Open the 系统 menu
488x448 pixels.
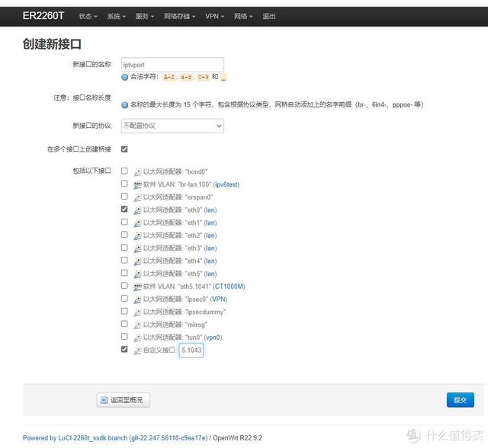(116, 16)
